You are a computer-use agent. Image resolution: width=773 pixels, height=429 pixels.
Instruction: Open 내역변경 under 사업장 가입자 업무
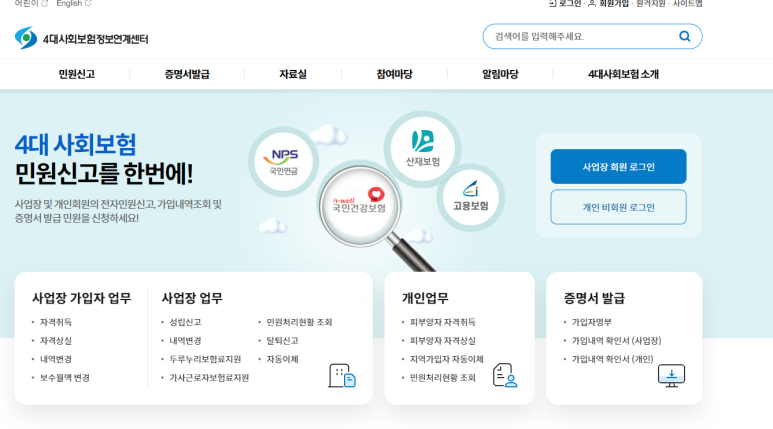click(x=56, y=359)
